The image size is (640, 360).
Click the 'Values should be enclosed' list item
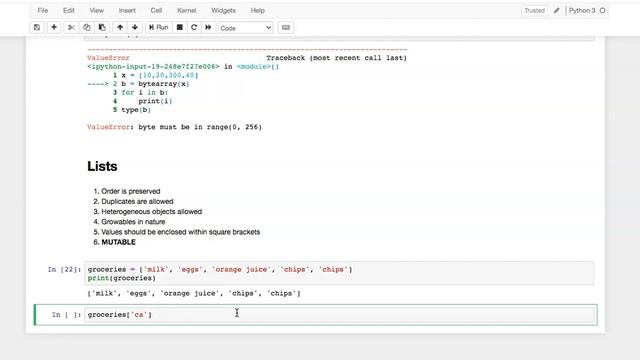click(x=180, y=232)
